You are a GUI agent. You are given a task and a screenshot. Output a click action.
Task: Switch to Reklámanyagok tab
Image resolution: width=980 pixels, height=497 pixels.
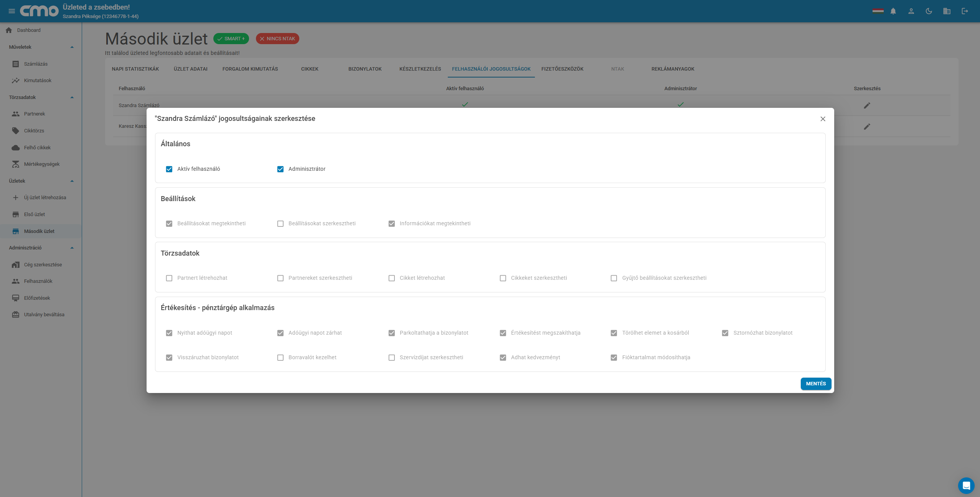click(673, 69)
